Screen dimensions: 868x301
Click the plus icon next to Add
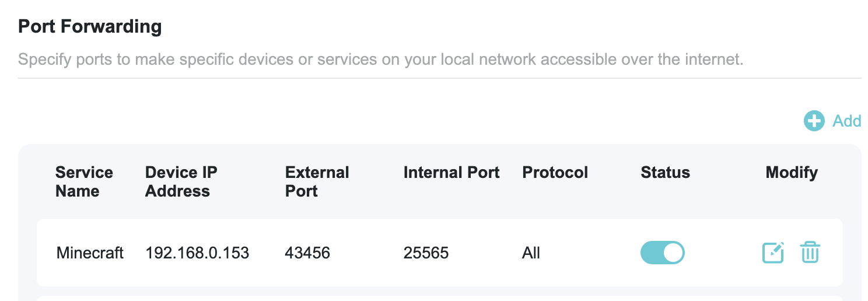814,121
